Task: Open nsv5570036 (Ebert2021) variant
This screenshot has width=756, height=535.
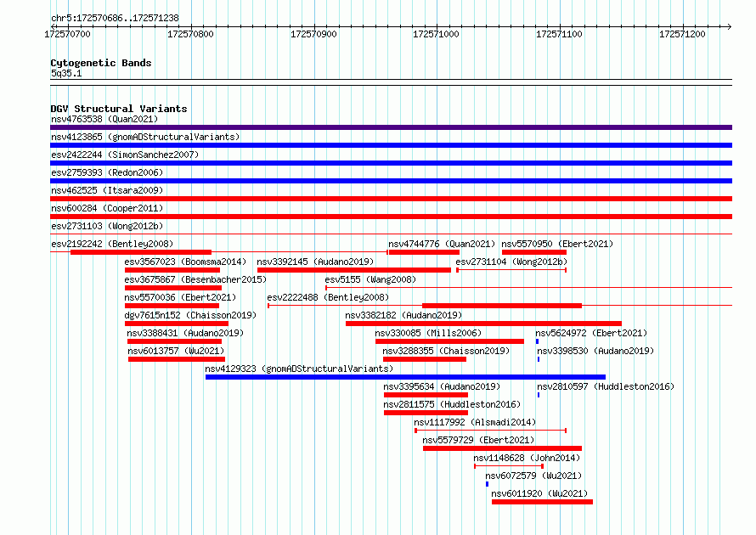Action: coord(180,297)
